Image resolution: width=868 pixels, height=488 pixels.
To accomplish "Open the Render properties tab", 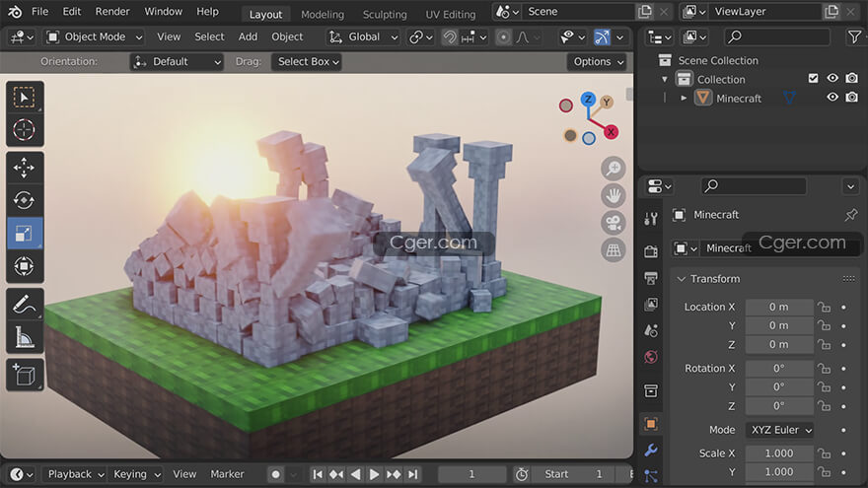I will point(651,251).
